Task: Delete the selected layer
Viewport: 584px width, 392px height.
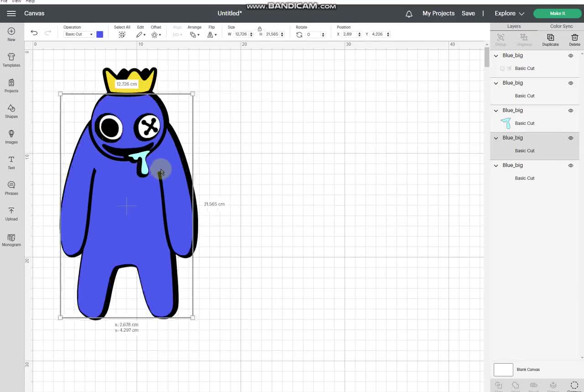Action: tap(574, 40)
